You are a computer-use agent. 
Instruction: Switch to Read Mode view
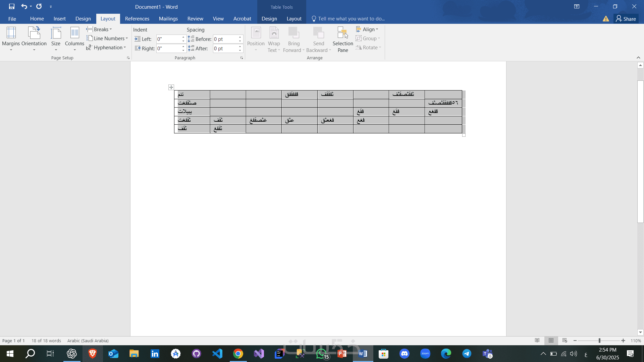click(537, 341)
